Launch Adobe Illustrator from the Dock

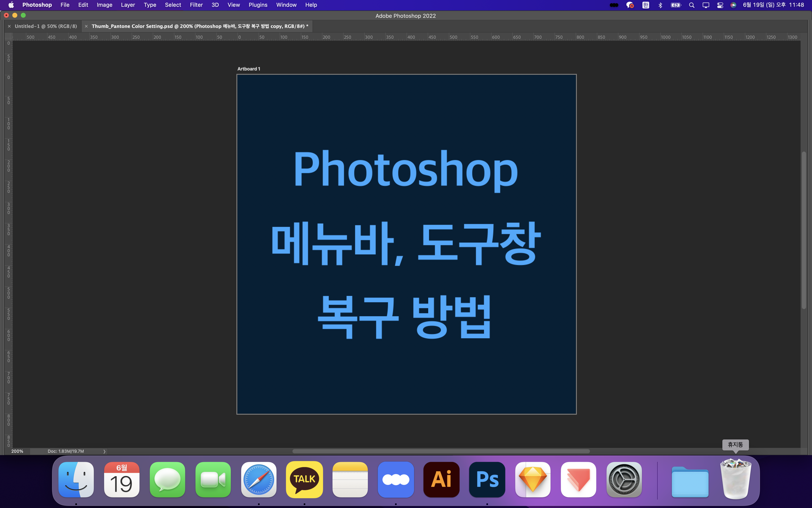[x=441, y=479]
